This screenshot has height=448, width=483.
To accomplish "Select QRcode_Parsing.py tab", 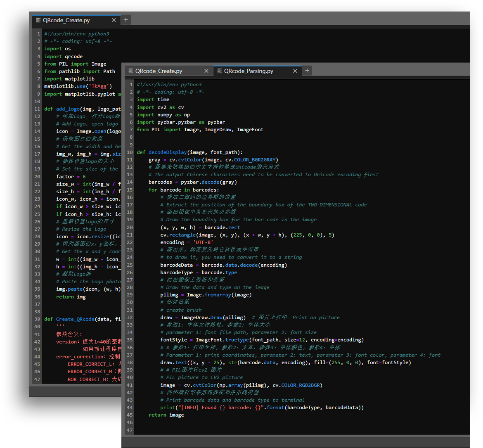I will tap(257, 71).
